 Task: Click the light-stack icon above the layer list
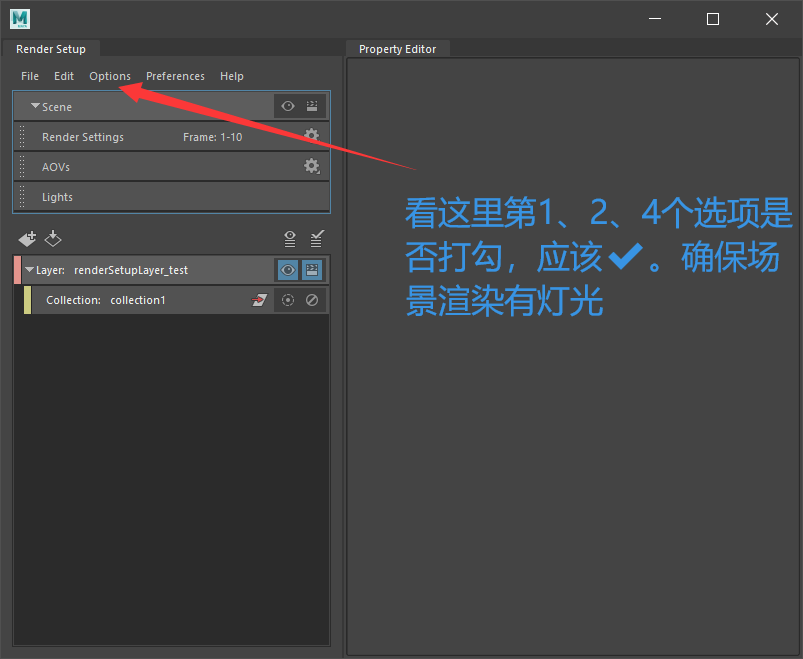click(290, 239)
